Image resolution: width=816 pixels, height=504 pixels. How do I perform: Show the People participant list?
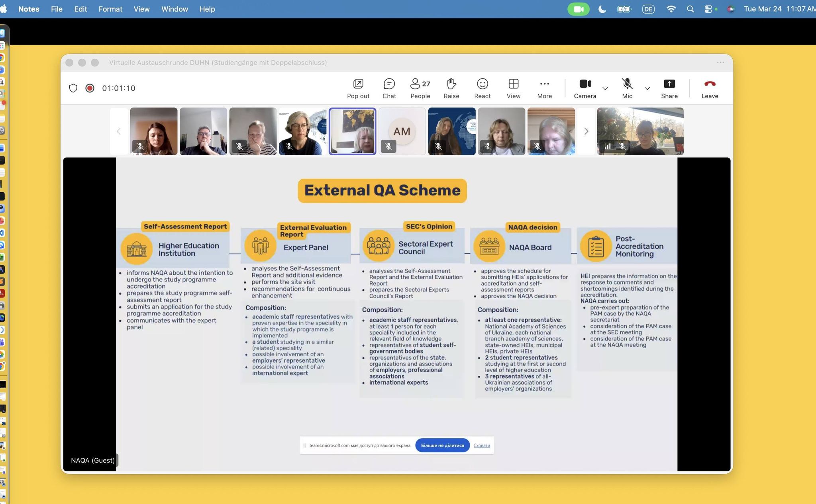coord(420,88)
